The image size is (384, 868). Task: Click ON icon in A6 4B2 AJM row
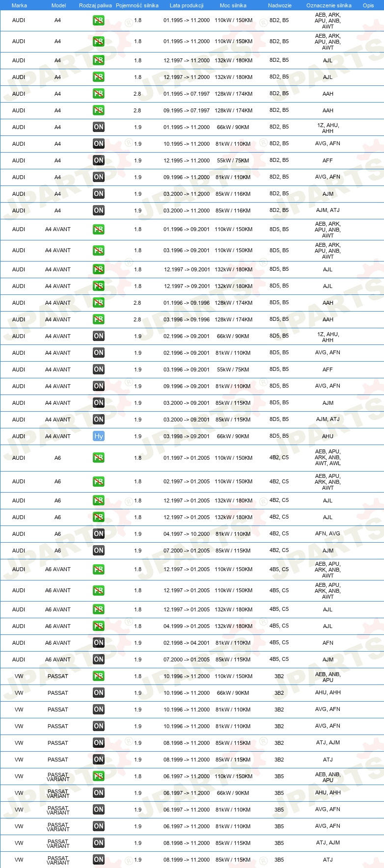[99, 550]
